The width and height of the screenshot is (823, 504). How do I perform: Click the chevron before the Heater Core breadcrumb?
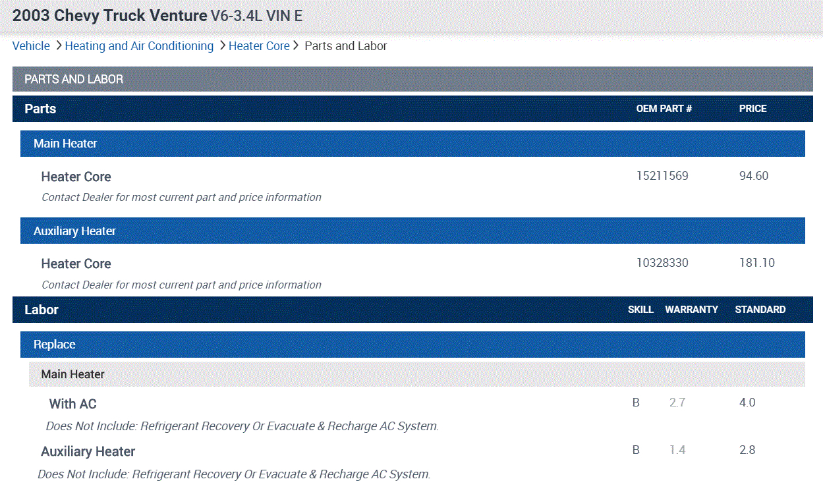222,46
